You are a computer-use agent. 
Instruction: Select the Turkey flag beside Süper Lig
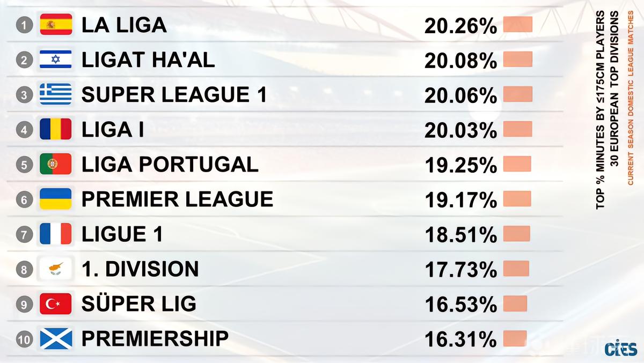click(x=56, y=304)
